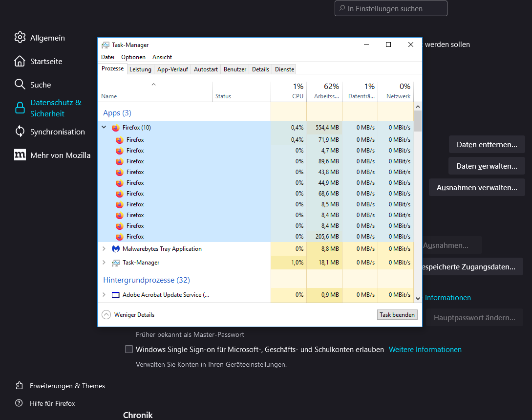Open Synchronisation using its sync icon

pos(20,132)
